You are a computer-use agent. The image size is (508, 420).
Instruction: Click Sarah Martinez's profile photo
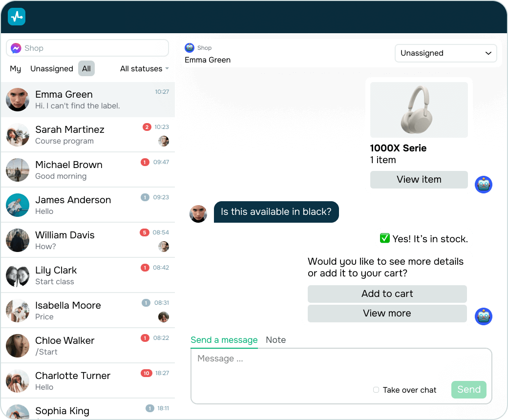tap(18, 135)
